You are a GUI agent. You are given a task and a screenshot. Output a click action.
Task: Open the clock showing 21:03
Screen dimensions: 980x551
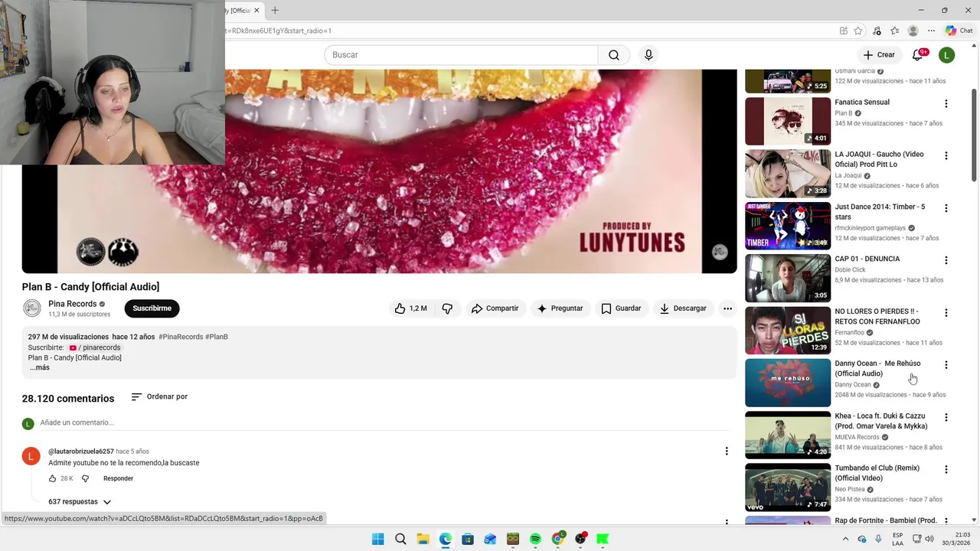click(956, 539)
